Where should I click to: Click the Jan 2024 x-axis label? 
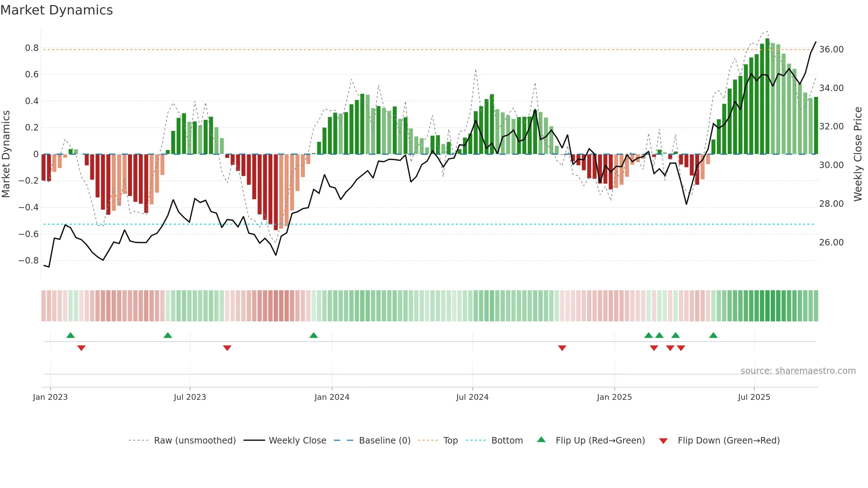332,397
